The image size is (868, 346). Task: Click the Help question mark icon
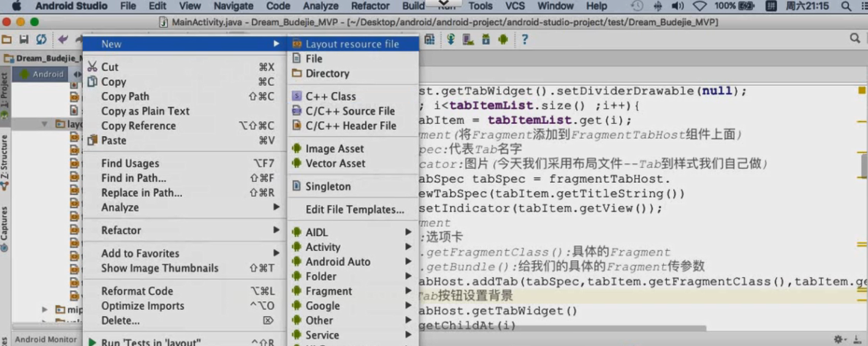pos(525,39)
